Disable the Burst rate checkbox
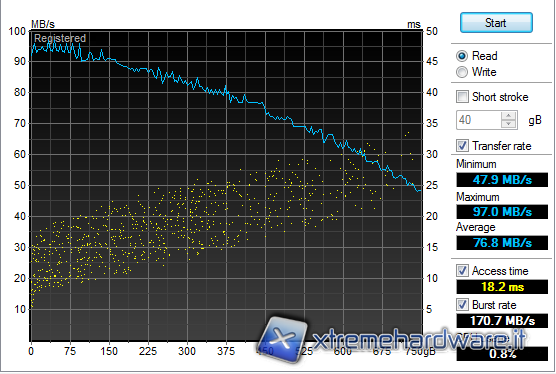The height and width of the screenshot is (374, 556). (462, 305)
